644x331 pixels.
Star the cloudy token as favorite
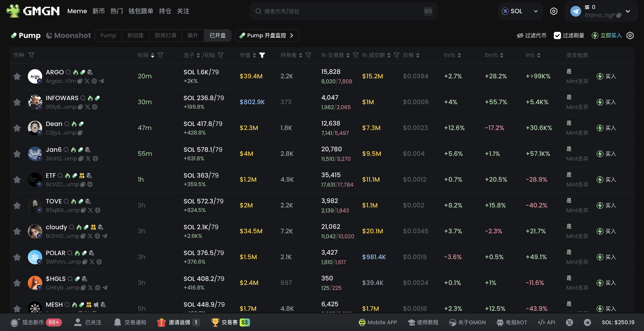(x=17, y=231)
